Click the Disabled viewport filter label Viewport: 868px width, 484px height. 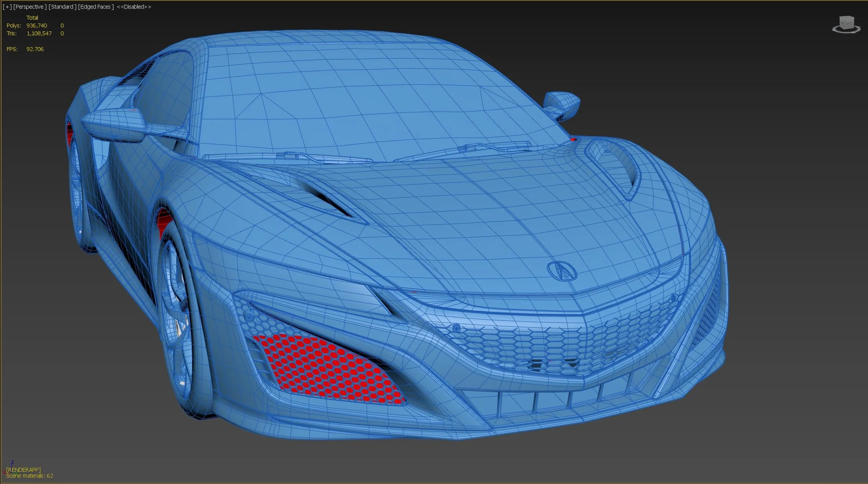click(134, 7)
